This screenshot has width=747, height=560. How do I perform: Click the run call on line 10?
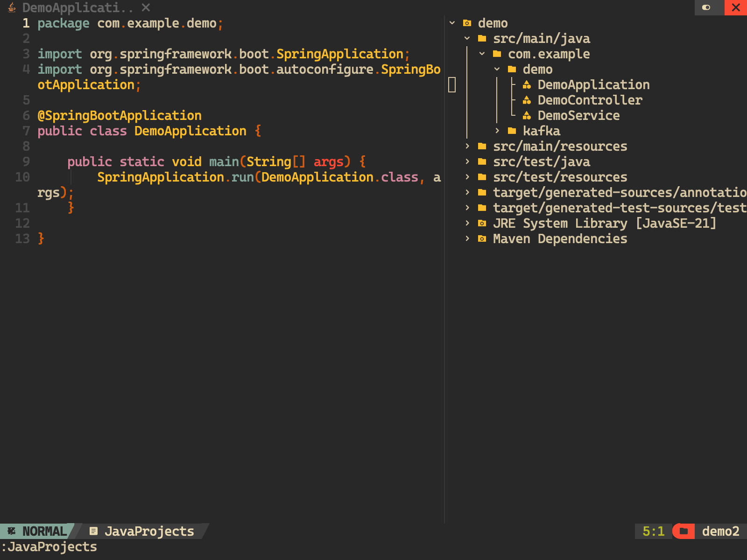point(243,177)
